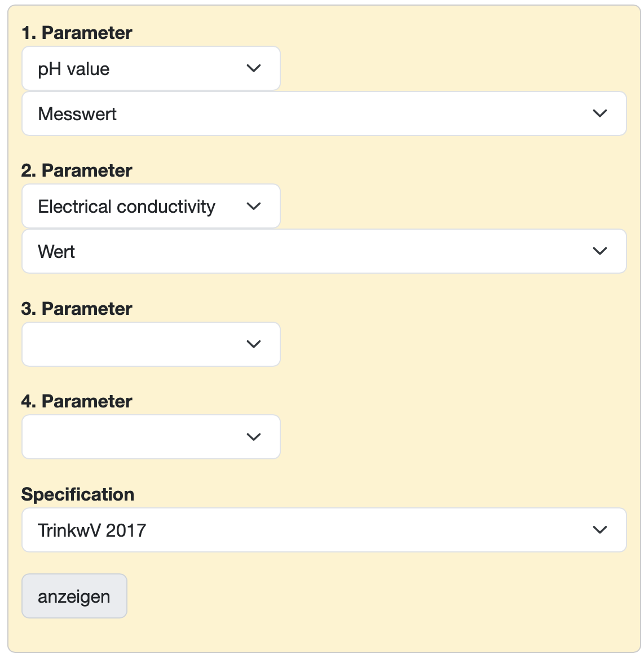
Task: Click the chevron arrow in the Messwert field
Action: [x=600, y=113]
